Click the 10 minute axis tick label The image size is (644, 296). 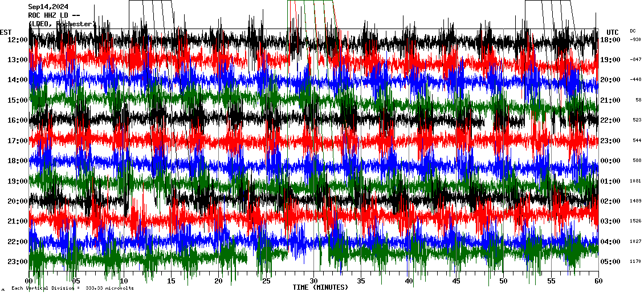tap(124, 281)
